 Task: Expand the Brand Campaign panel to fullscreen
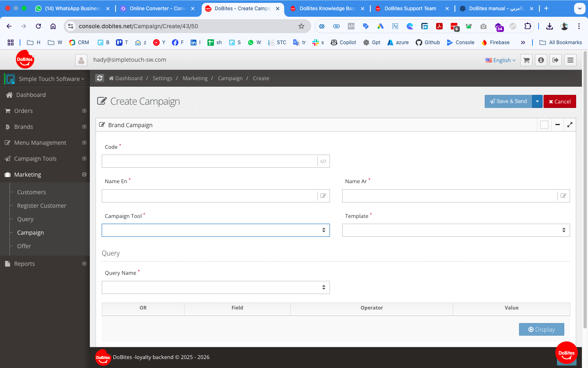[x=570, y=125]
